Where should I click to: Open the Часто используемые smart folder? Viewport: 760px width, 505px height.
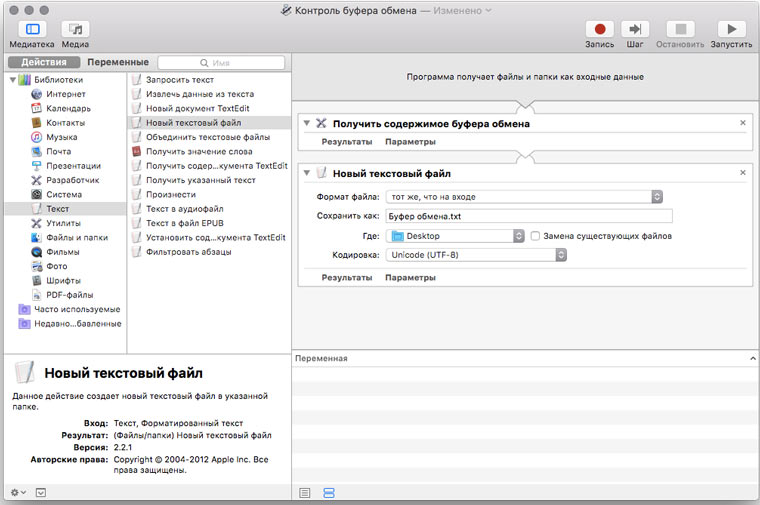point(77,309)
